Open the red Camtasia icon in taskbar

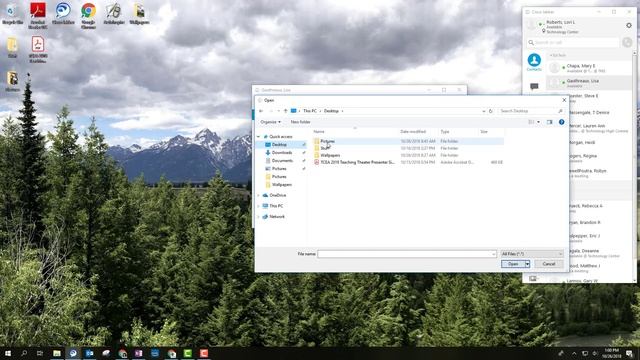click(x=204, y=353)
